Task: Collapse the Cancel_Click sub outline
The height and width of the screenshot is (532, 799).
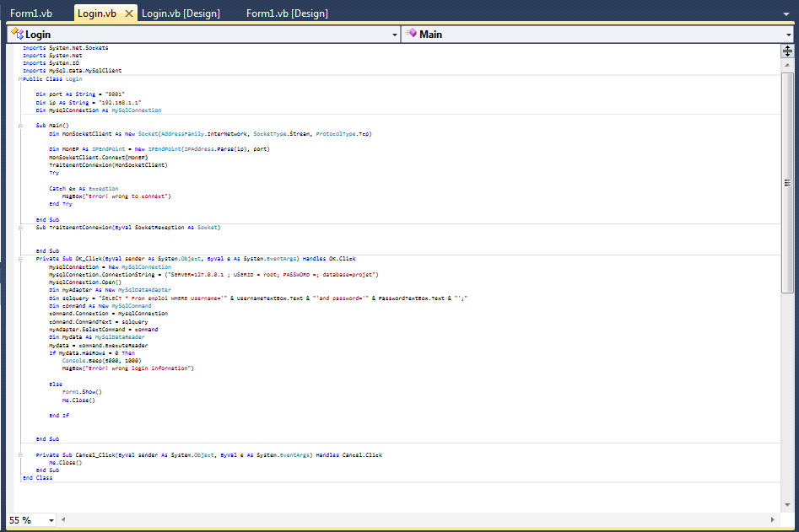Action: pyautogui.click(x=19, y=455)
